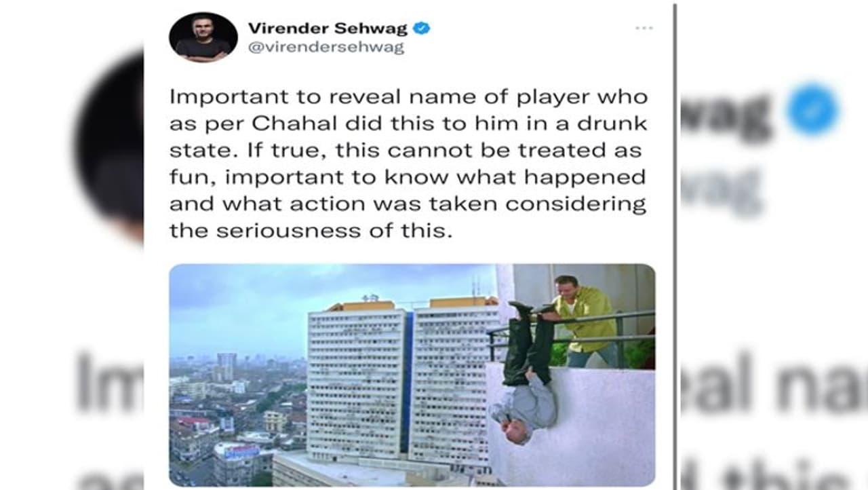Click the upside-down hanging man in photo
The width and height of the screenshot is (868, 490).
pos(525,372)
